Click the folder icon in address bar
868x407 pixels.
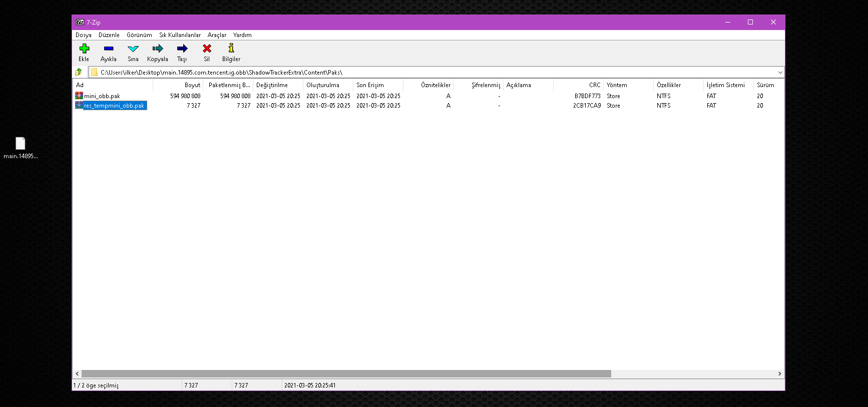pyautogui.click(x=94, y=72)
